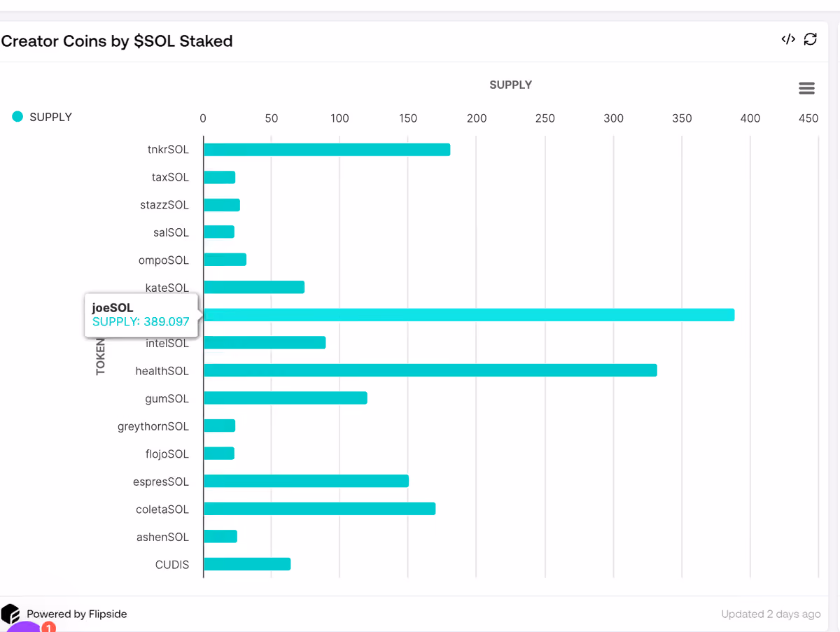
Task: Open the chart hamburger context menu
Action: coord(806,88)
